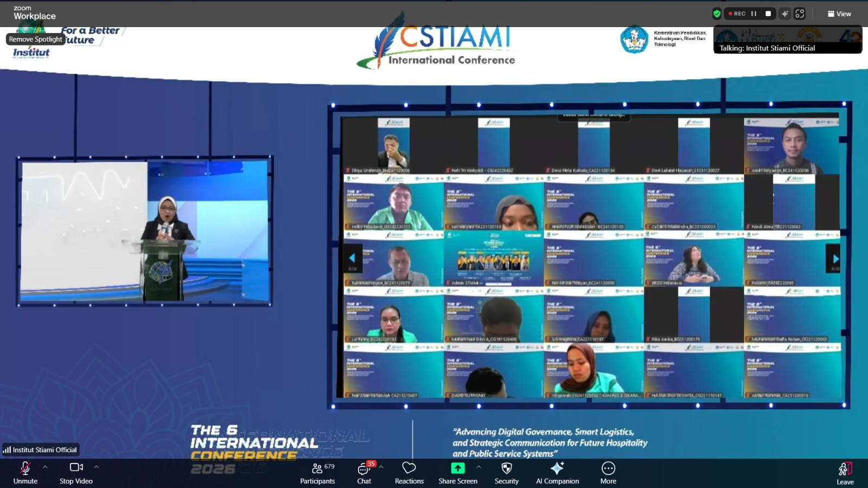Expand the Share Screen options arrow
The image size is (868, 488).
478,466
